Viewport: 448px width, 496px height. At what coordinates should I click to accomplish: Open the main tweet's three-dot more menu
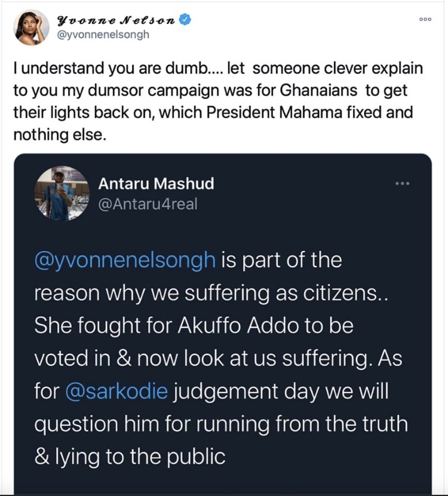click(x=425, y=19)
